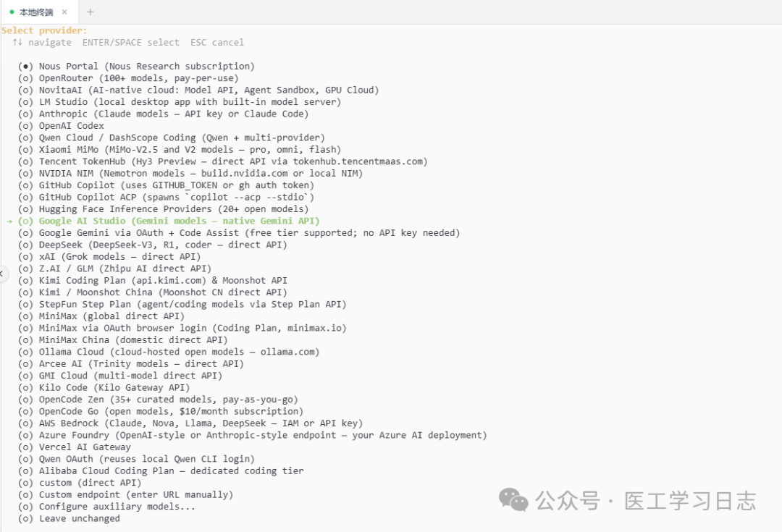Select Ollama Cloud provider option
This screenshot has height=532, width=782.
coord(169,352)
